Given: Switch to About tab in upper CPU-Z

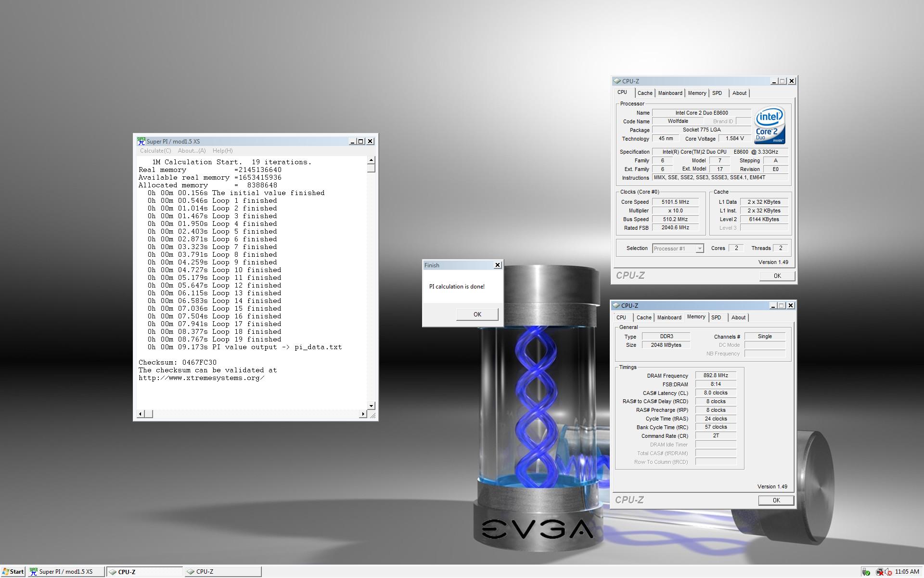Looking at the screenshot, I should [x=739, y=93].
